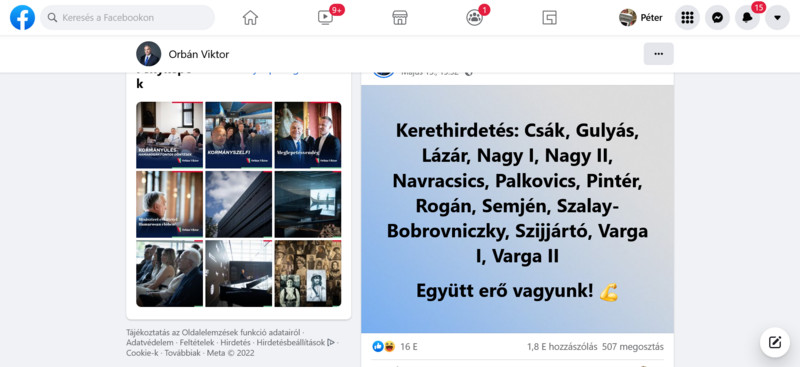Open the Hirdetésbeállítások footer link
The image size is (800, 367).
point(291,342)
